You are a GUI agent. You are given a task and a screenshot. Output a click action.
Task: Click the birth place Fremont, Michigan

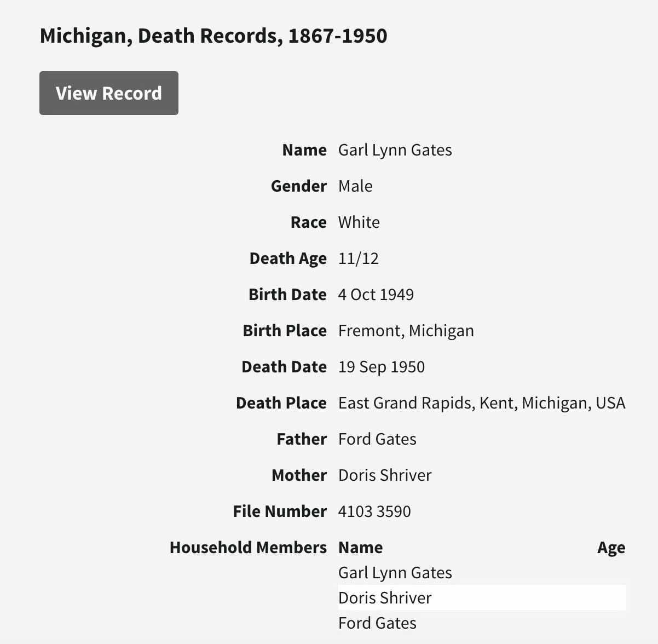click(406, 331)
